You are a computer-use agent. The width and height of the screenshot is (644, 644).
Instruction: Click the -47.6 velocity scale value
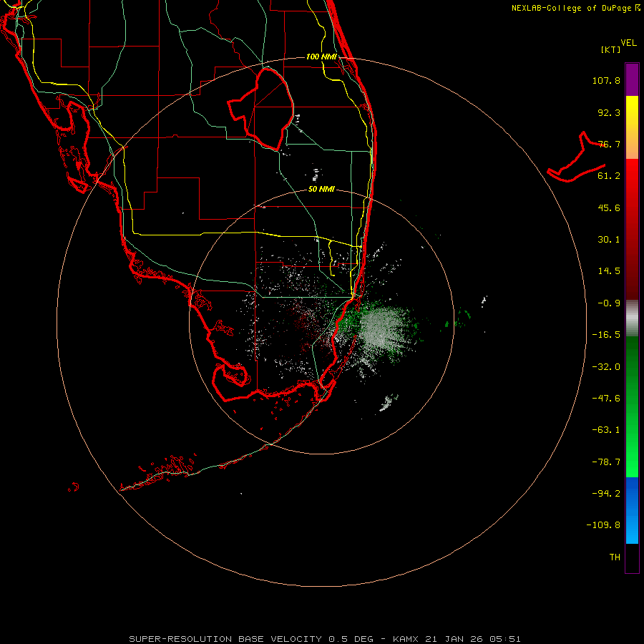point(606,399)
